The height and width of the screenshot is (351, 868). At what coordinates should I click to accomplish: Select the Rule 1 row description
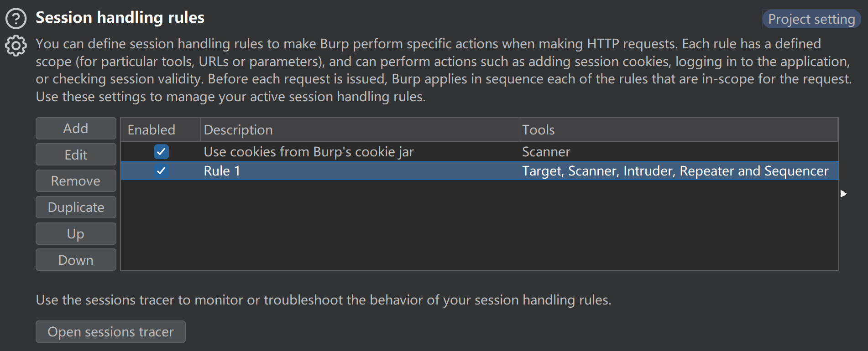point(222,171)
